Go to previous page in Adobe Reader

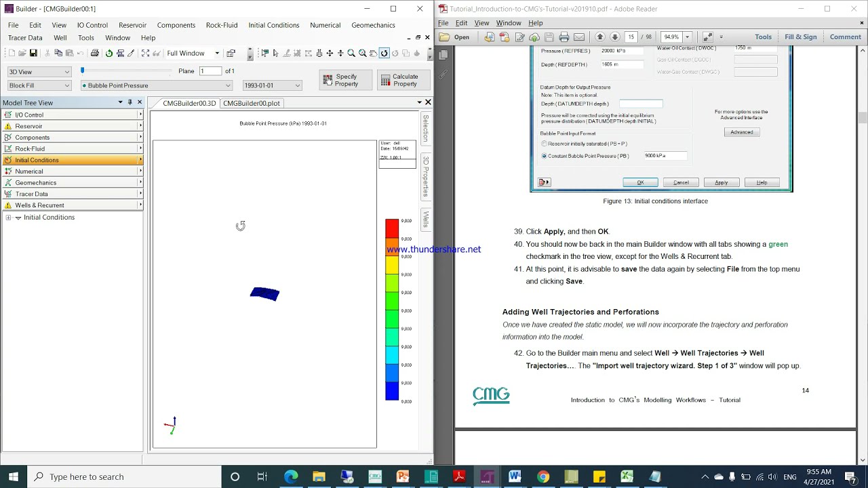tap(600, 37)
